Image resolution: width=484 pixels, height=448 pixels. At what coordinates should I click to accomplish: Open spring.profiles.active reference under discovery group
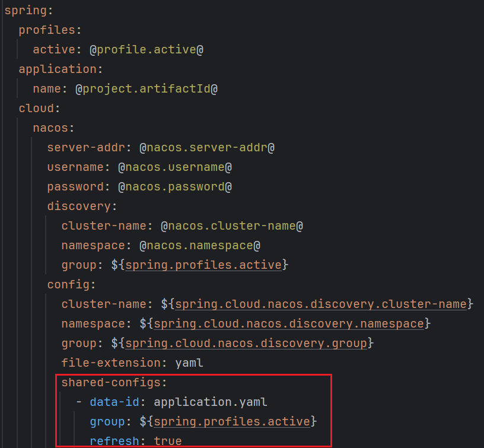(203, 265)
